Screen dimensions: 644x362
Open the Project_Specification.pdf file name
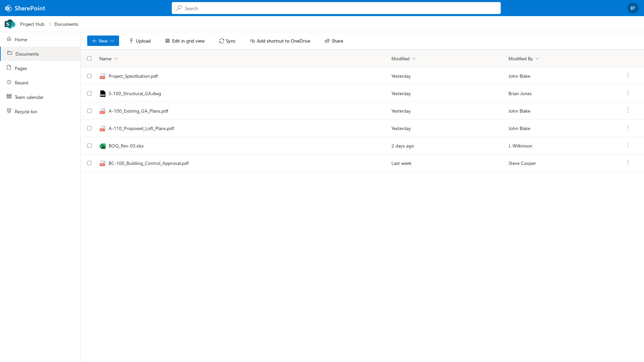click(133, 76)
